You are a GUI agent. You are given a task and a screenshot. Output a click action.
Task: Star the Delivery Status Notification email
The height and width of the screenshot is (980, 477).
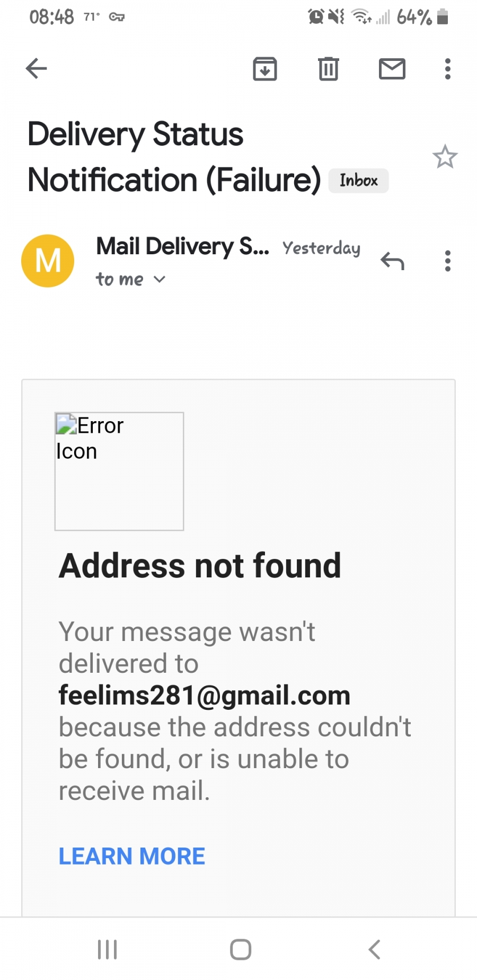[445, 157]
